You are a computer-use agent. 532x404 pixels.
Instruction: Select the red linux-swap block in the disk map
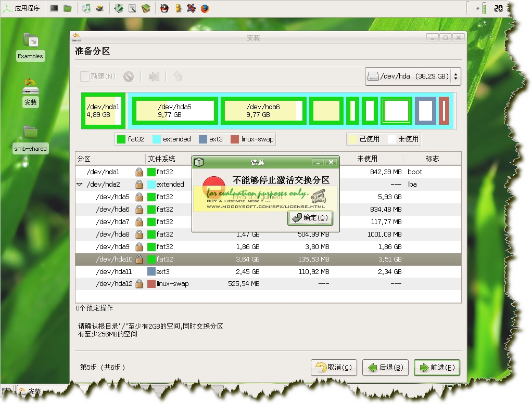click(x=444, y=111)
